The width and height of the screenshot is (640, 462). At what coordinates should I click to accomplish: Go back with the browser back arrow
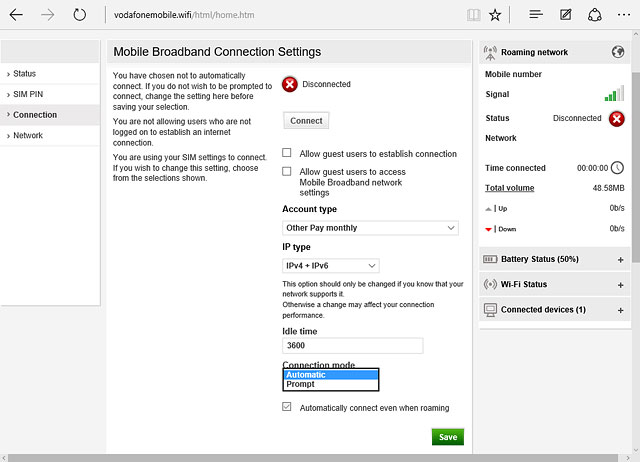pos(16,15)
